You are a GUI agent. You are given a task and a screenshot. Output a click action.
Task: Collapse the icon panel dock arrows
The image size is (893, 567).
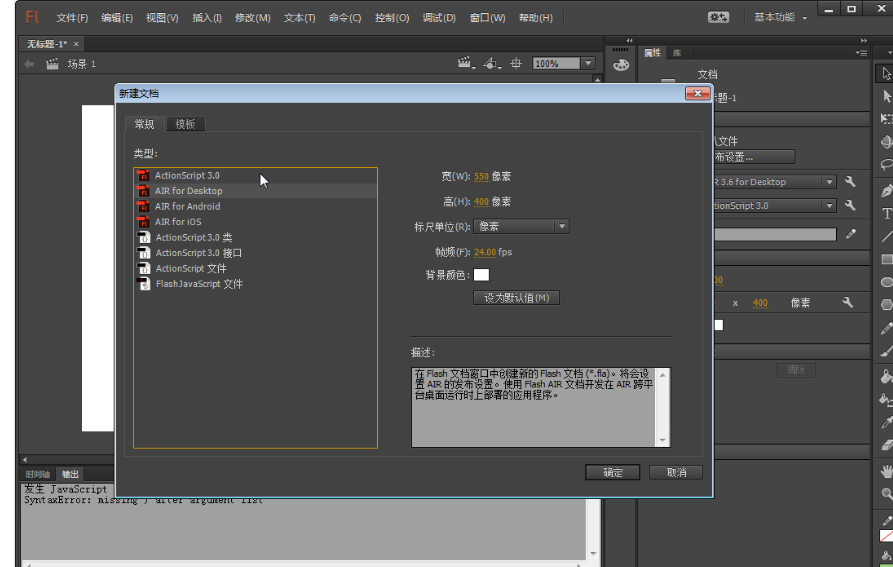pos(629,40)
